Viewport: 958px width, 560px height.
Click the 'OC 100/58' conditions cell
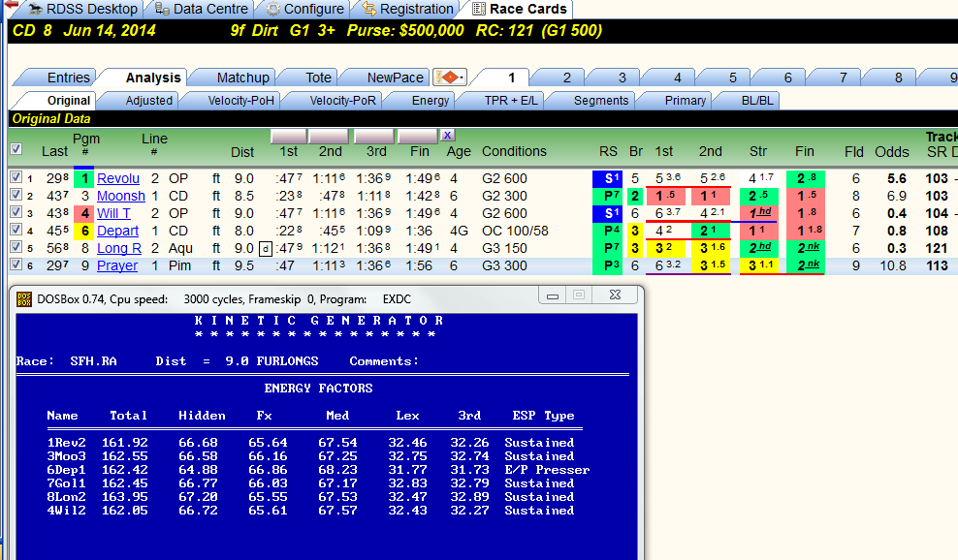click(515, 231)
